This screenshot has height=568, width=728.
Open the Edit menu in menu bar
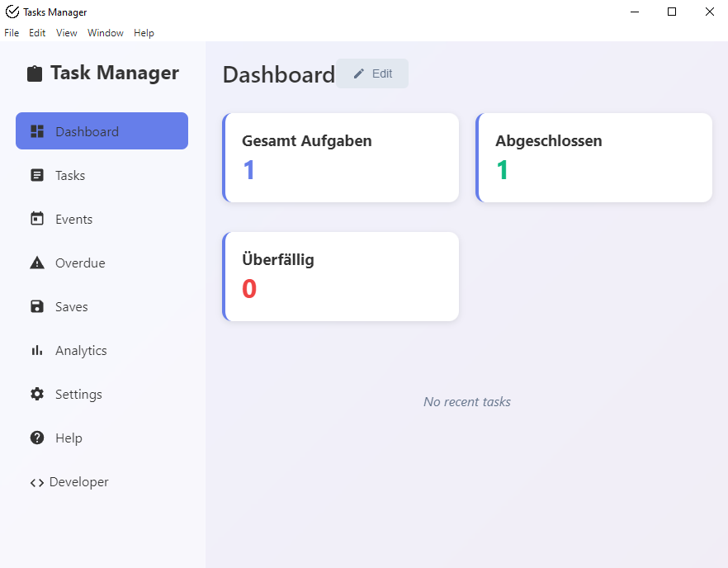(x=37, y=33)
